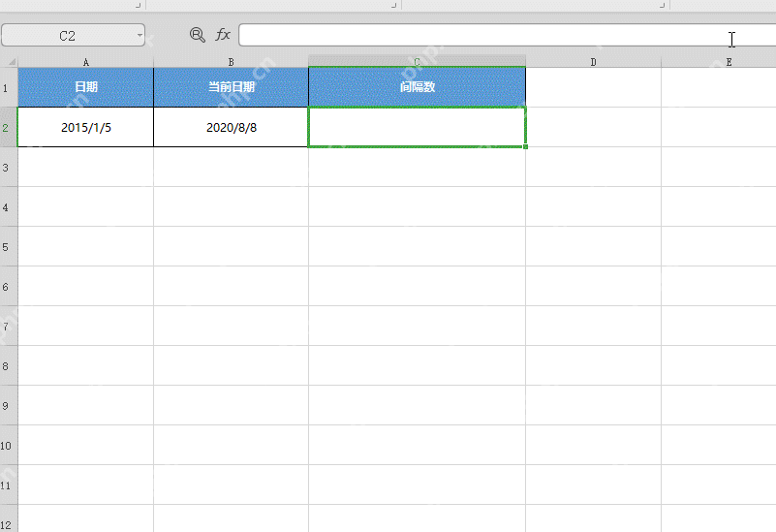Click the fill handle of cell C2

coord(525,146)
